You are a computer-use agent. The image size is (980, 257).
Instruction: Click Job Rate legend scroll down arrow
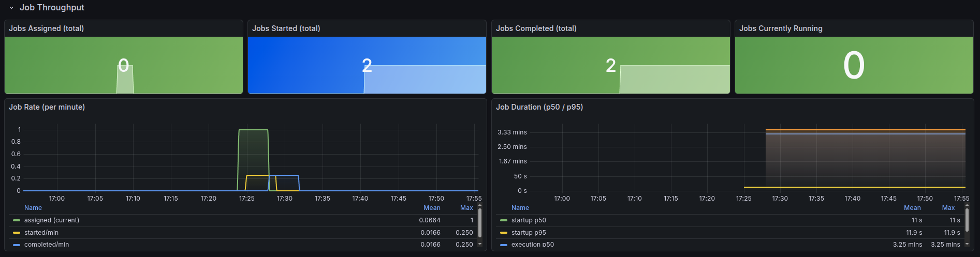[x=480, y=244]
